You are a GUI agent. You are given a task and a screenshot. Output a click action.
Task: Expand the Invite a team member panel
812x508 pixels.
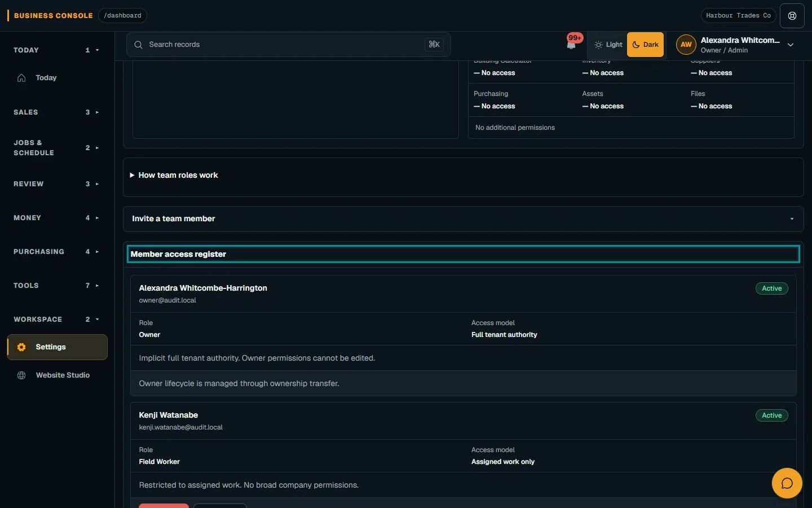(x=463, y=219)
